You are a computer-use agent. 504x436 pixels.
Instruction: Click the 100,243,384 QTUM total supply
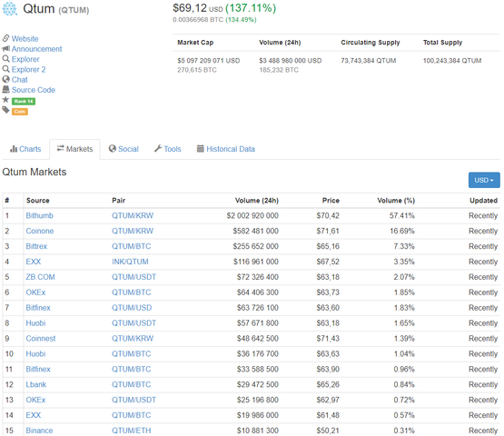pyautogui.click(x=452, y=61)
